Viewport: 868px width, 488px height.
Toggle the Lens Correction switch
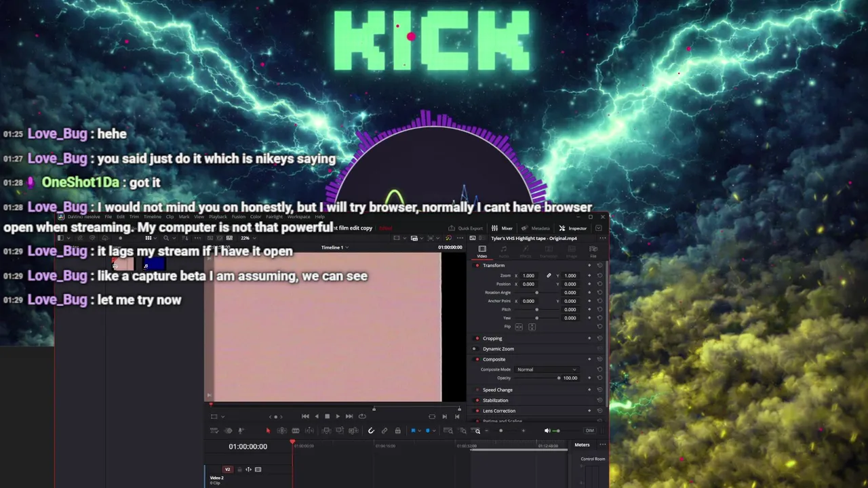point(476,411)
